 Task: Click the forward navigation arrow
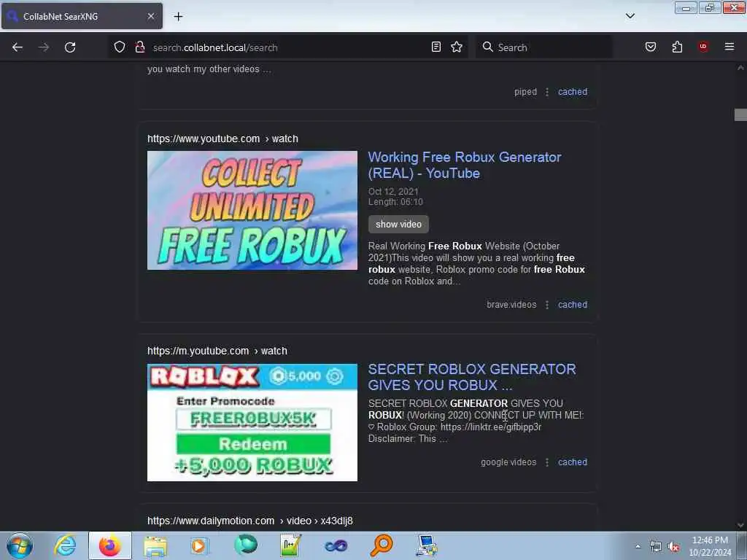(x=44, y=47)
